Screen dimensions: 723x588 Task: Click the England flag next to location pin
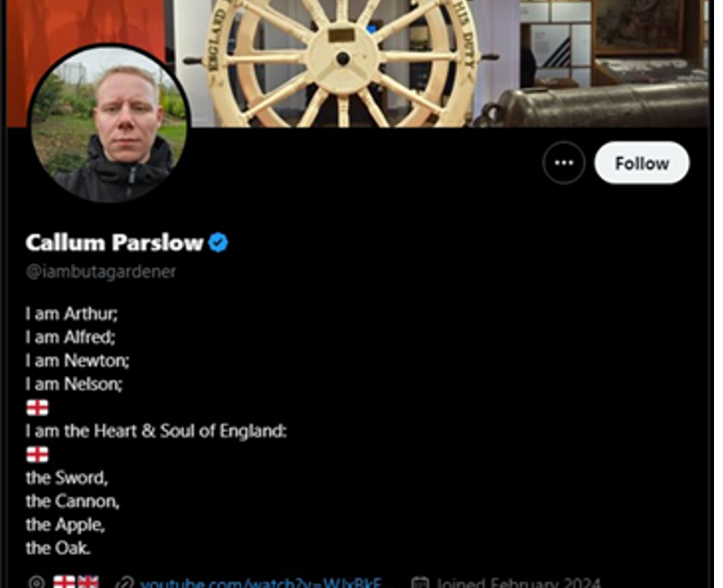click(64, 582)
